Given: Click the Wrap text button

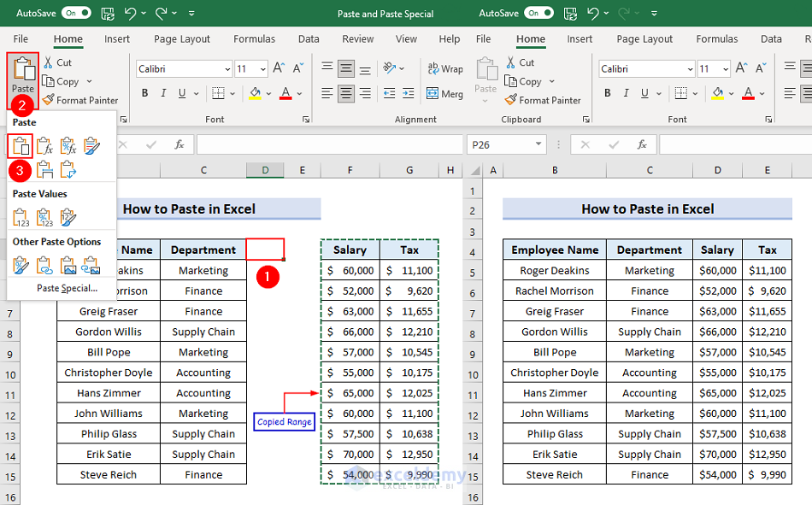Looking at the screenshot, I should point(445,69).
